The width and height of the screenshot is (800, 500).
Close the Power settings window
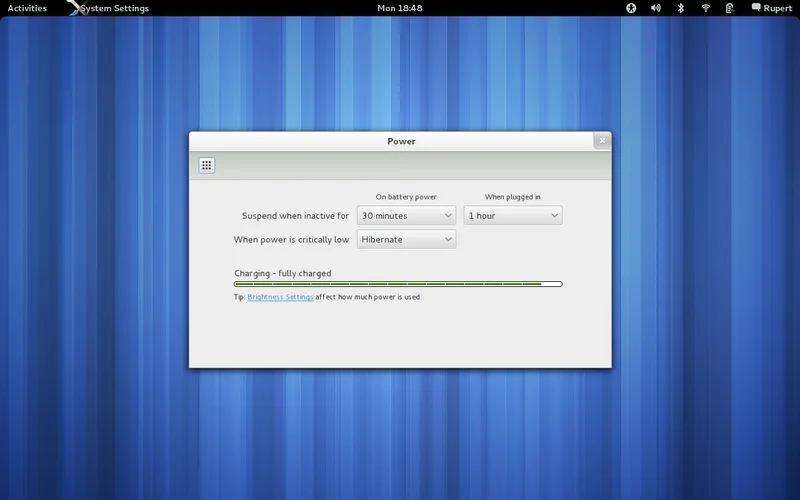(601, 141)
